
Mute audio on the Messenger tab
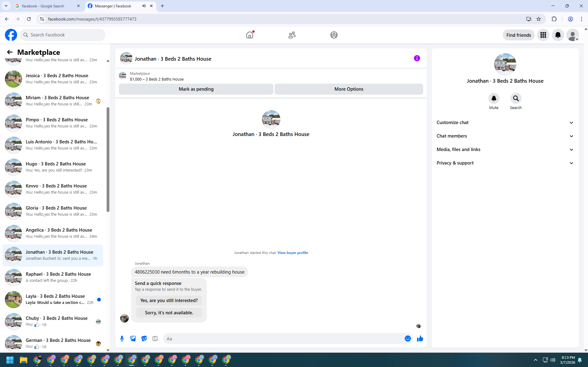[x=144, y=6]
